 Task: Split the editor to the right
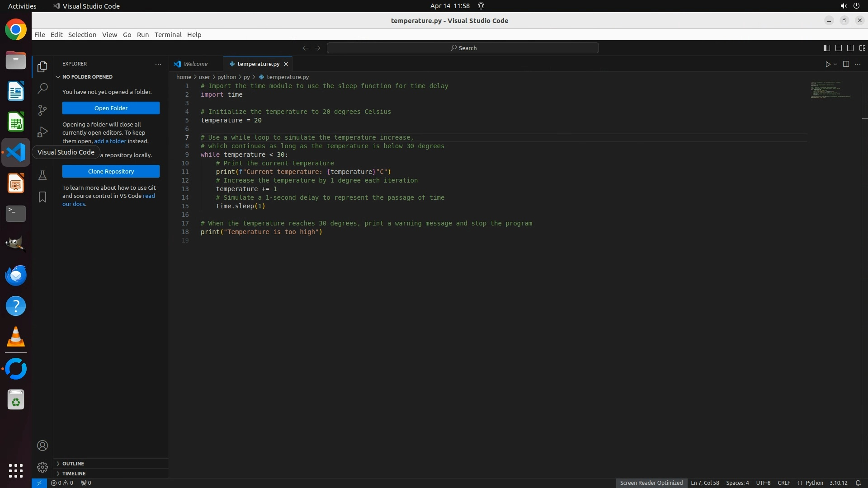(846, 64)
